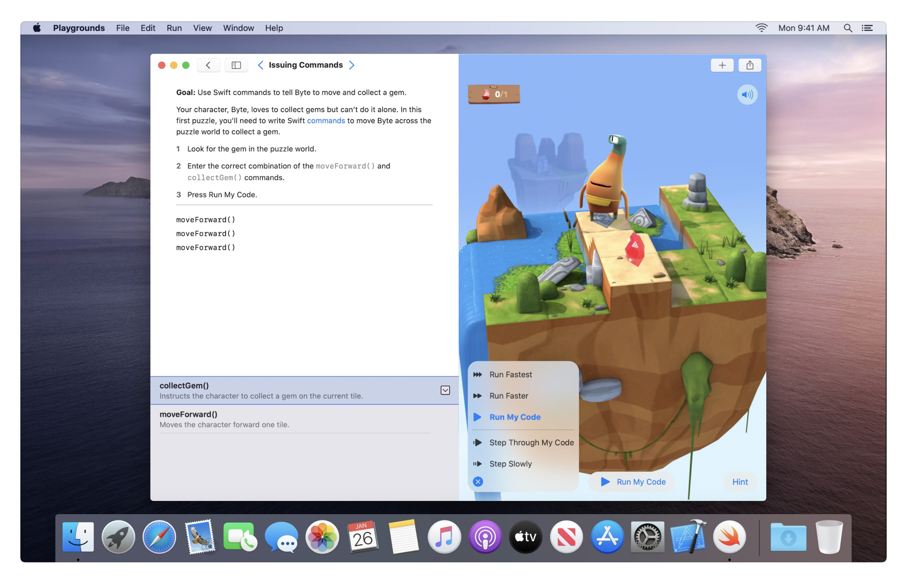Click the gem counter 0/1 badge
The image size is (922, 588).
pos(494,94)
